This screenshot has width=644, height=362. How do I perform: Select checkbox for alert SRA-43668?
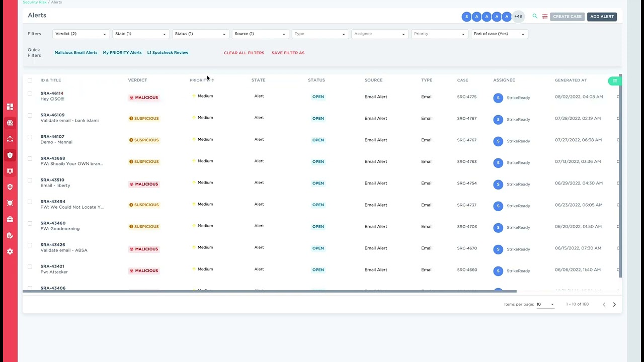coord(30,158)
